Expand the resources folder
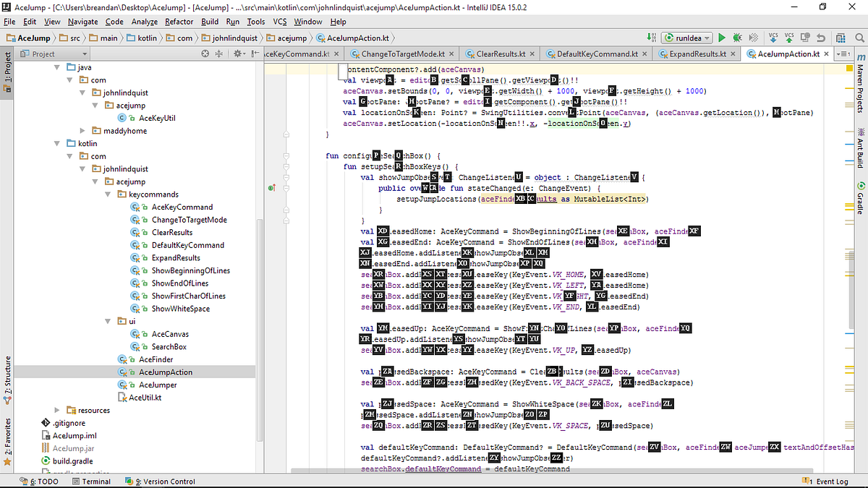Screen dimensions: 868x488 click(57, 410)
